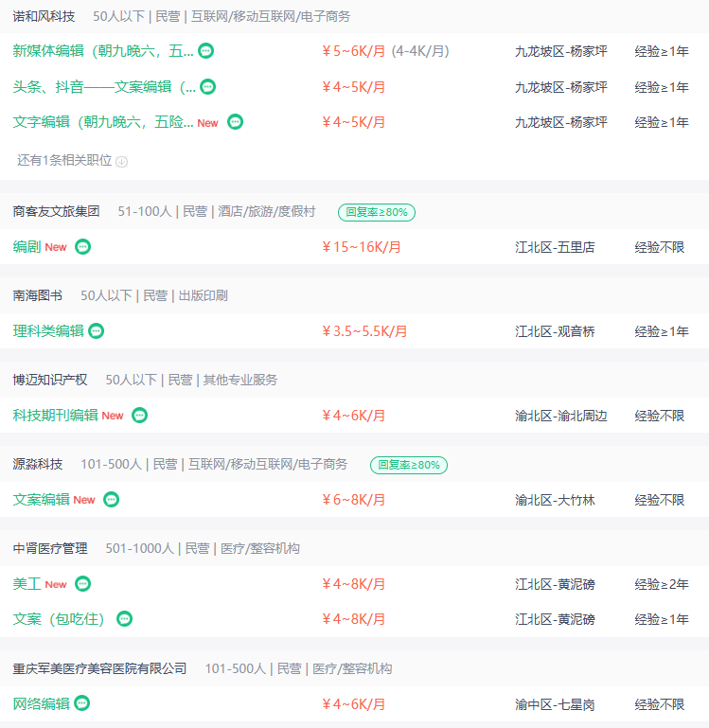Screen dimensions: 709x728
Task: Start chat for 网络编辑 job
Action: coord(82,703)
